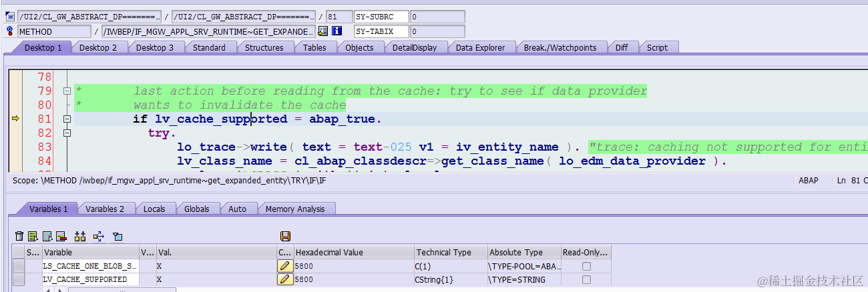This screenshot has width=868, height=292.
Task: Open the Tables tab
Action: (x=314, y=47)
